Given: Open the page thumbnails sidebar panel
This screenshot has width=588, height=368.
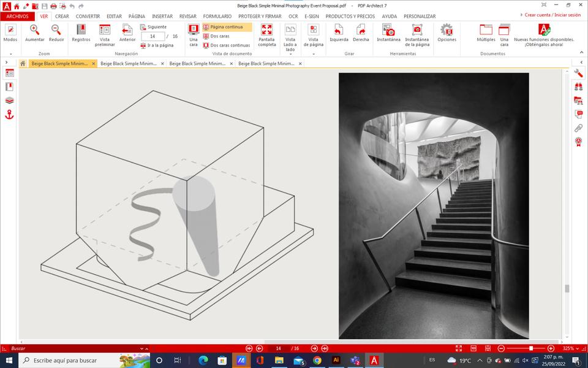Looking at the screenshot, I should [9, 73].
